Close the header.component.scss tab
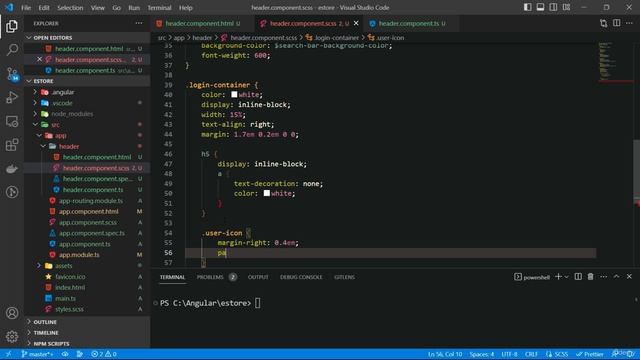Screen dimensions: 640x360 (356, 23)
